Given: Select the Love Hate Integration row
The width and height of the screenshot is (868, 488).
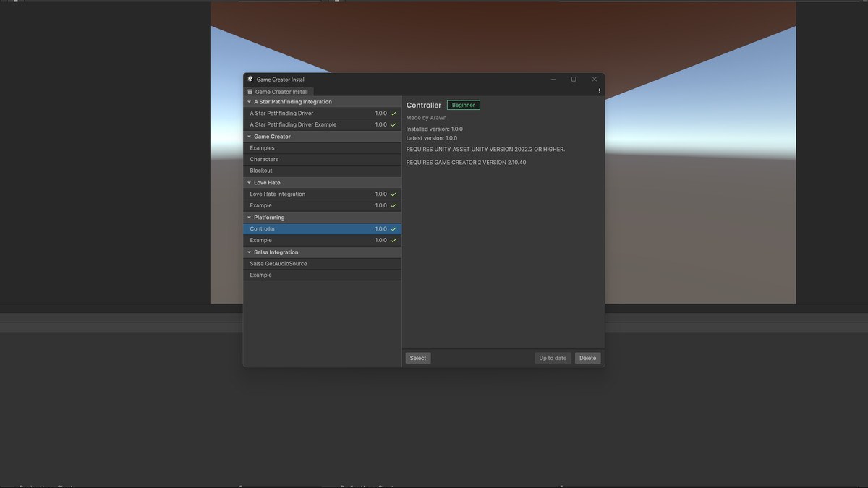Looking at the screenshot, I should (323, 194).
